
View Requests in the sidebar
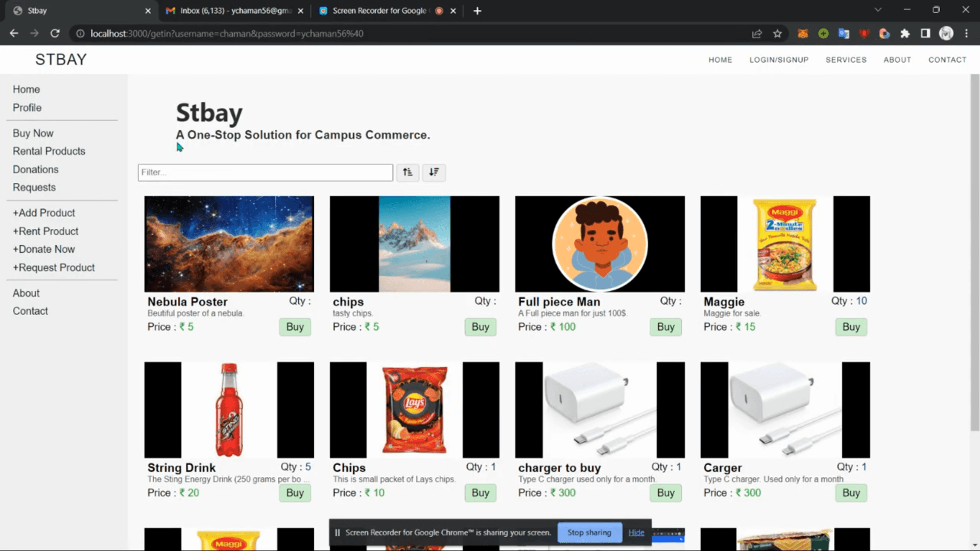(34, 187)
